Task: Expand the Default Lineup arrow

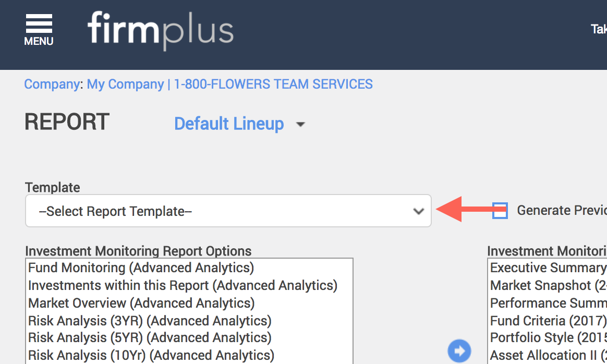Action: (300, 124)
